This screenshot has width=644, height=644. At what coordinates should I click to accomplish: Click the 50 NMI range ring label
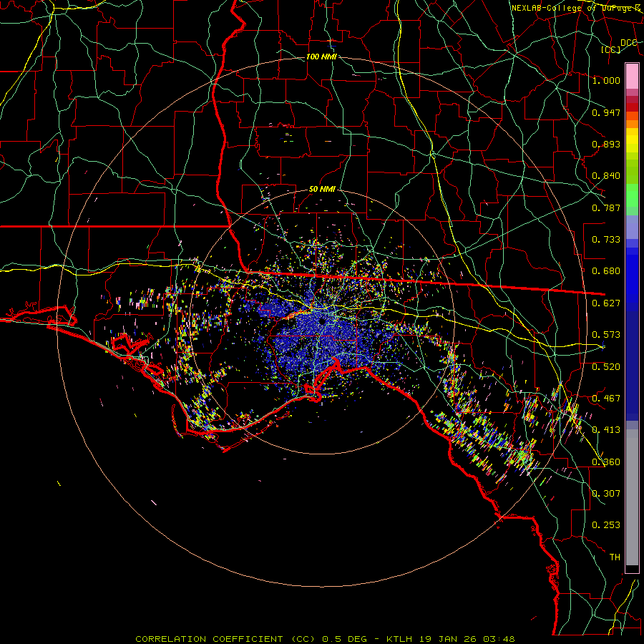click(x=322, y=190)
